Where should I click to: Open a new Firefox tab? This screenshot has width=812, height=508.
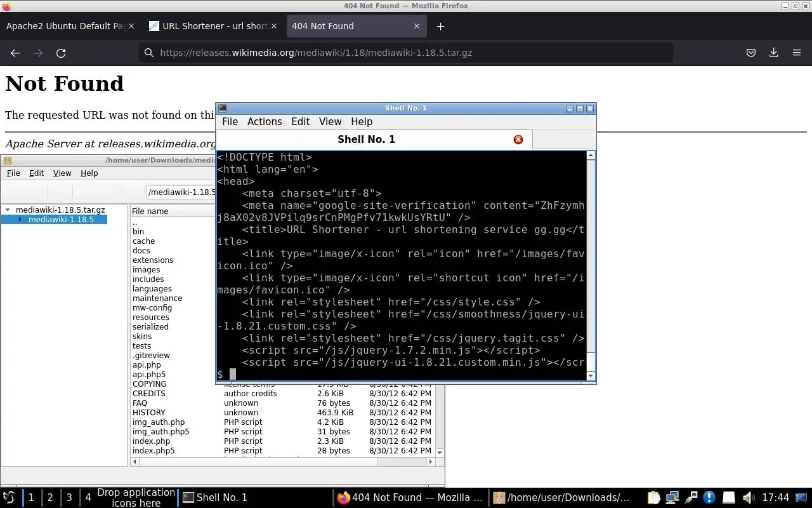tap(440, 26)
